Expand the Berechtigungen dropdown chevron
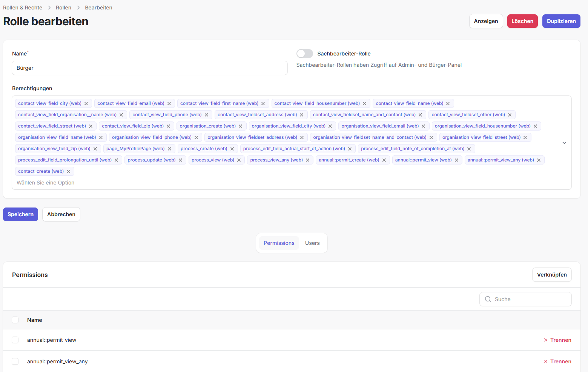 click(564, 143)
